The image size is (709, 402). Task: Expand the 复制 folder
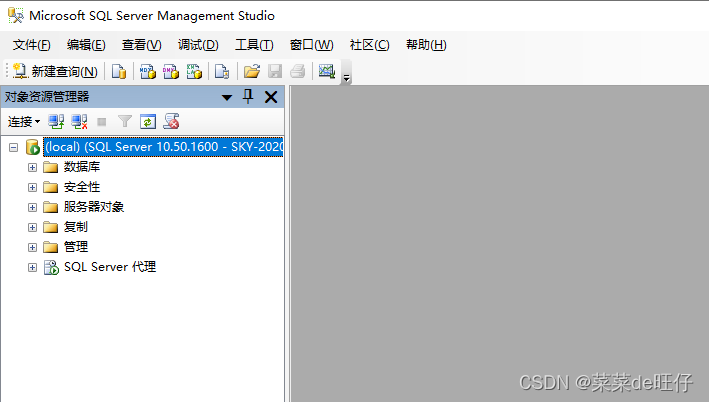[32, 227]
